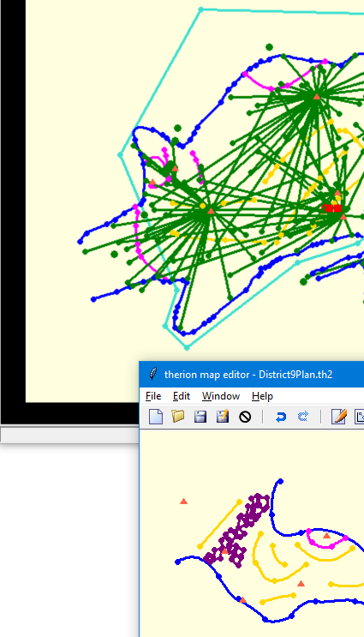Screen dimensions: 364x637
Task: Undo the last action
Action: coord(281,417)
